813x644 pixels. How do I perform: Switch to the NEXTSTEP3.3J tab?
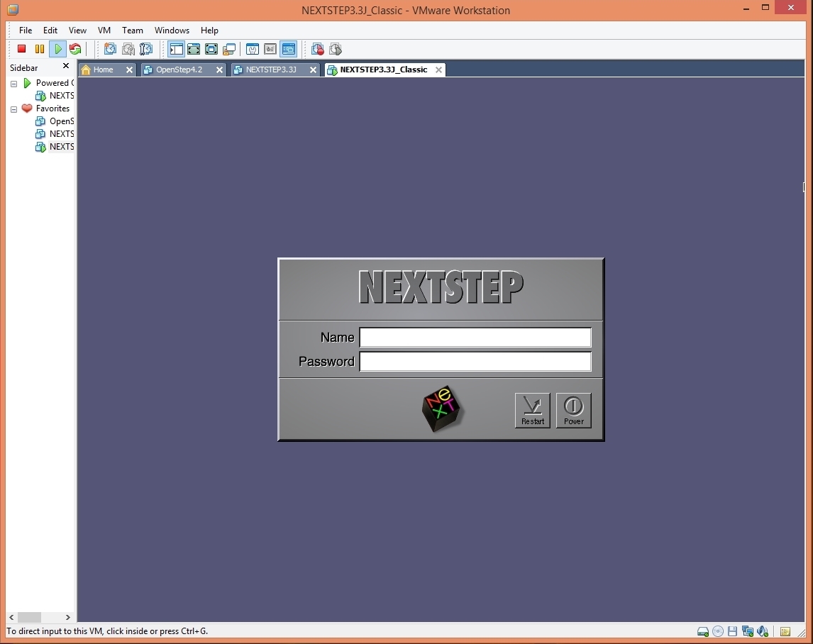271,70
